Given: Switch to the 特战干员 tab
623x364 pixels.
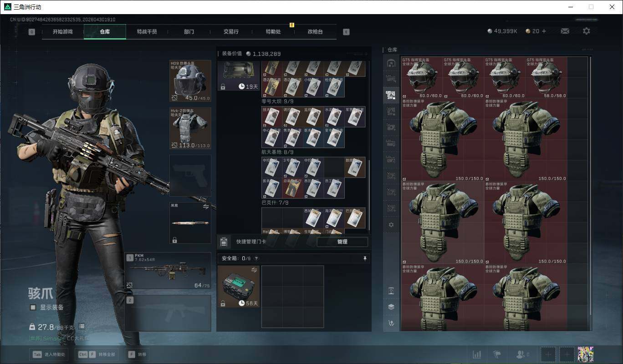Looking at the screenshot, I should pos(147,31).
